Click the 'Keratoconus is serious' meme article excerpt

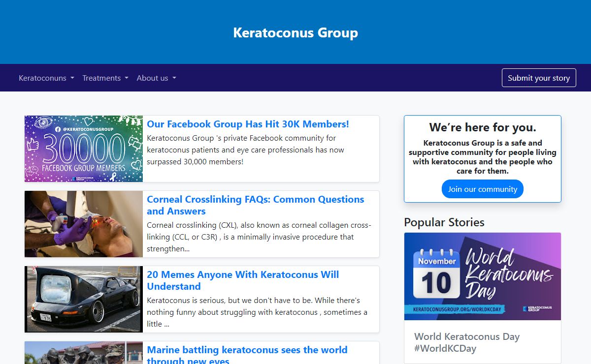257,312
